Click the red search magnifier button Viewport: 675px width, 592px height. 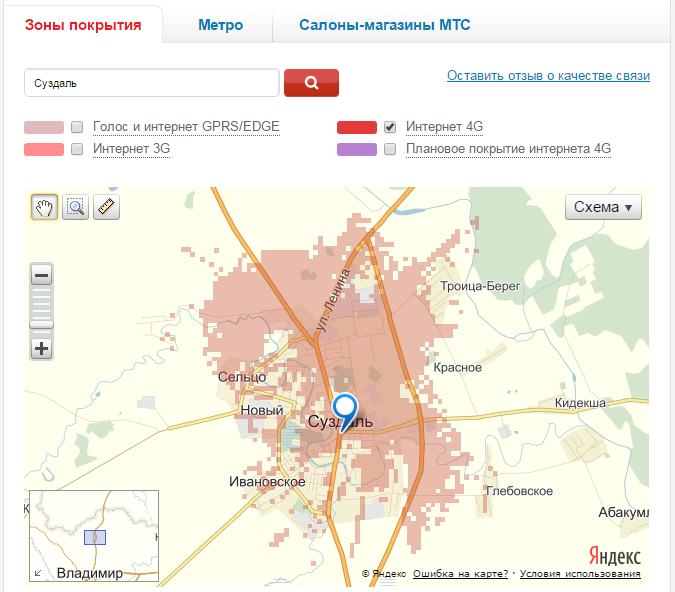(311, 83)
